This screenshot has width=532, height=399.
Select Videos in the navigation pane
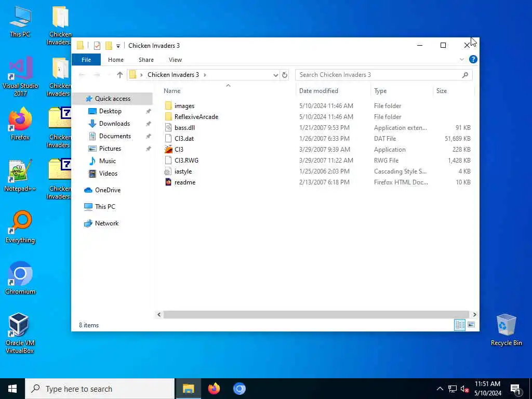108,174
